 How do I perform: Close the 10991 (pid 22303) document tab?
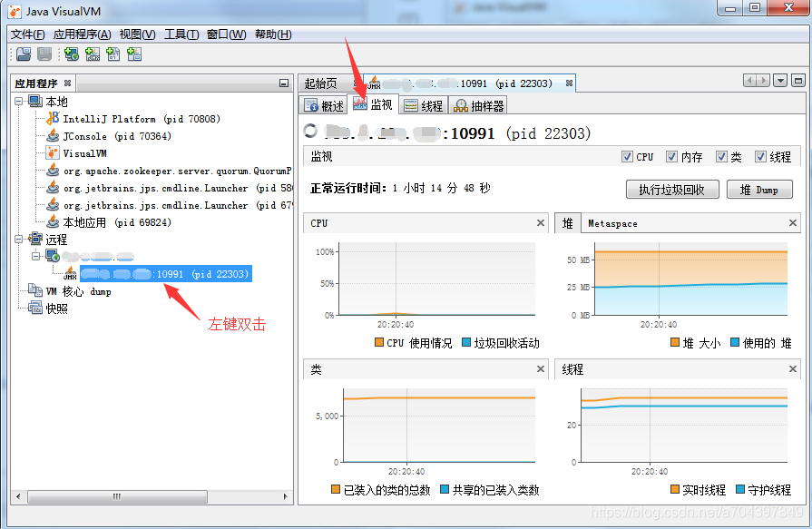click(x=569, y=83)
